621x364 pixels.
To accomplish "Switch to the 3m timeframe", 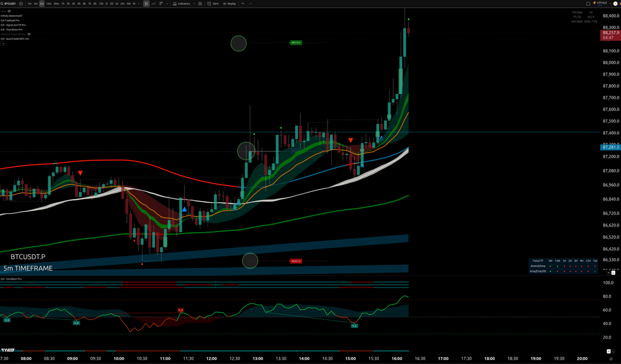I will (36, 4).
